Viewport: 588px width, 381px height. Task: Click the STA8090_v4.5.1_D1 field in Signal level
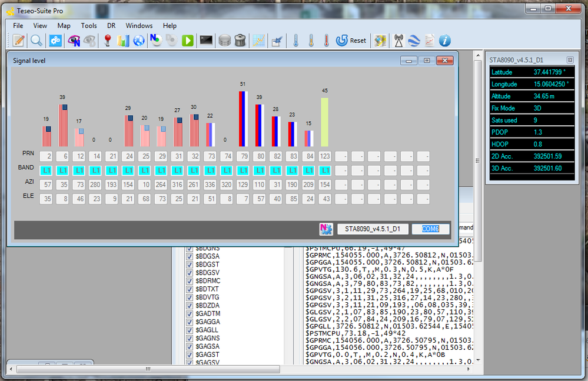pos(373,229)
